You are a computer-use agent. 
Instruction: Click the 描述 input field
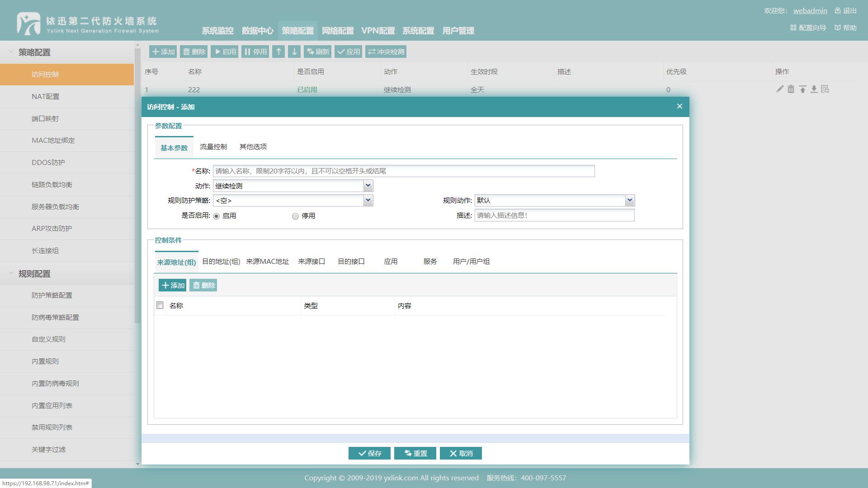(x=555, y=215)
